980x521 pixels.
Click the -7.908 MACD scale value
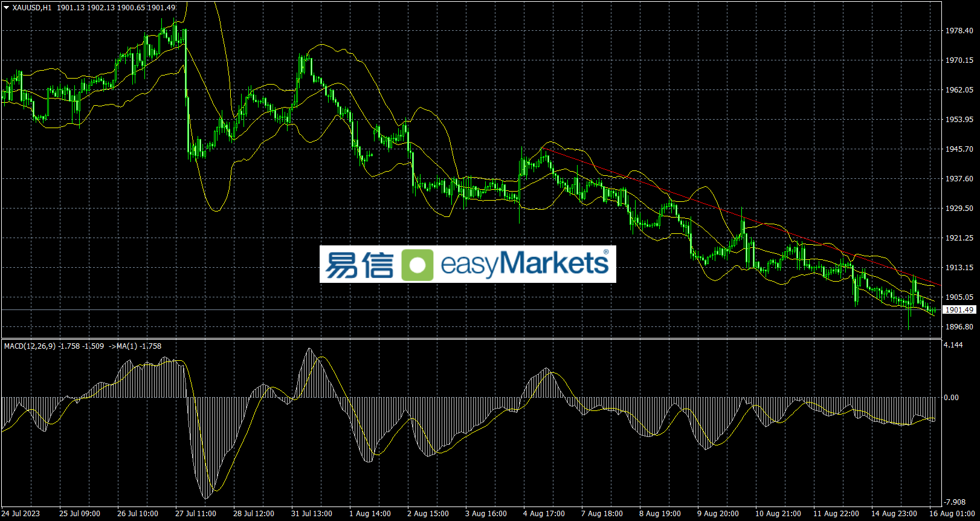955,502
